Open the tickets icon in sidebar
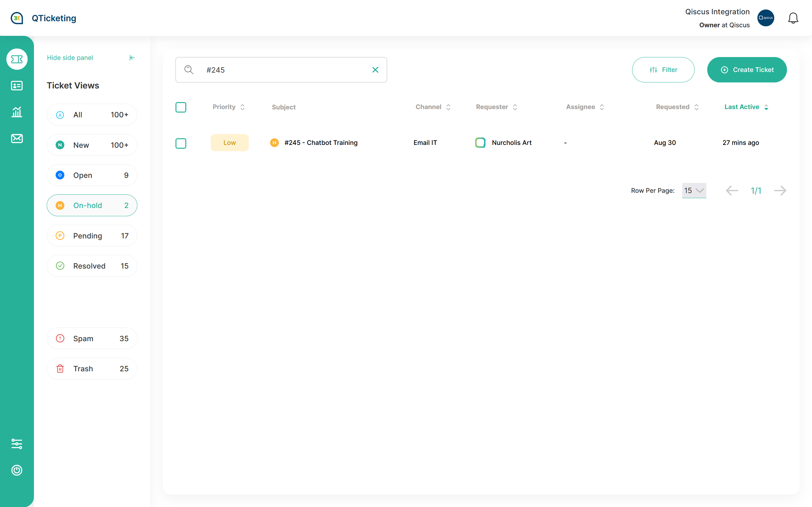Screen dimensions: 812x507 [17, 59]
